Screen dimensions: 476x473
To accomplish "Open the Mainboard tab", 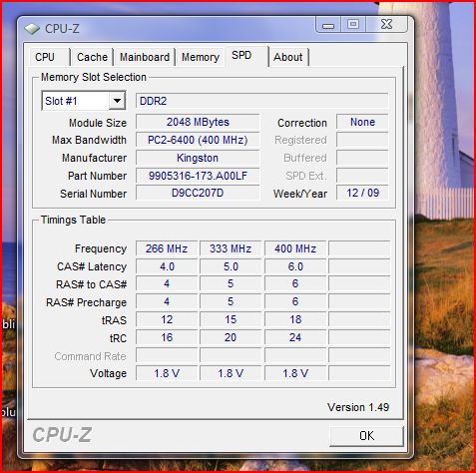I will pos(145,57).
